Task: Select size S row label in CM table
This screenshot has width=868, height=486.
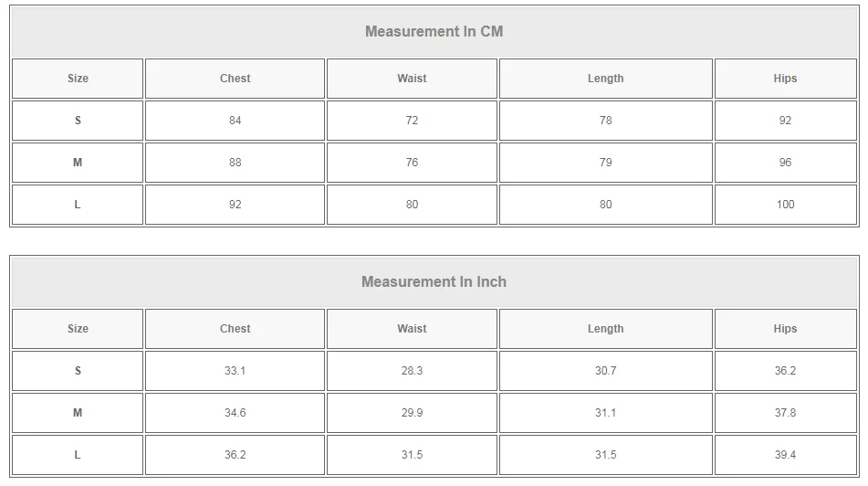Action: coord(78,121)
